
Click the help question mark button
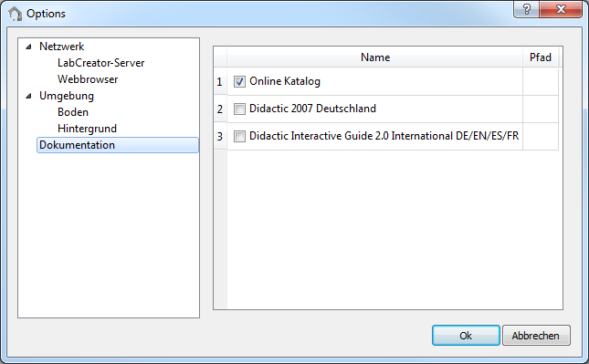tap(527, 9)
